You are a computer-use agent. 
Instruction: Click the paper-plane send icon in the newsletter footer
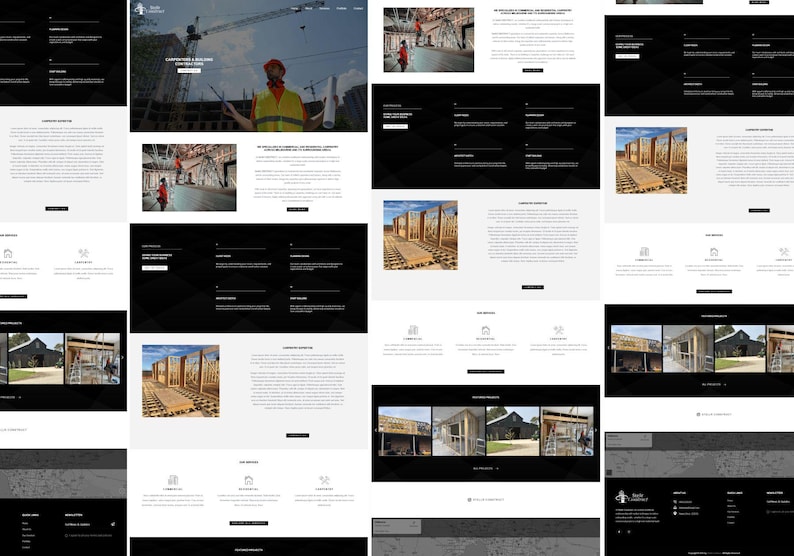[112, 524]
